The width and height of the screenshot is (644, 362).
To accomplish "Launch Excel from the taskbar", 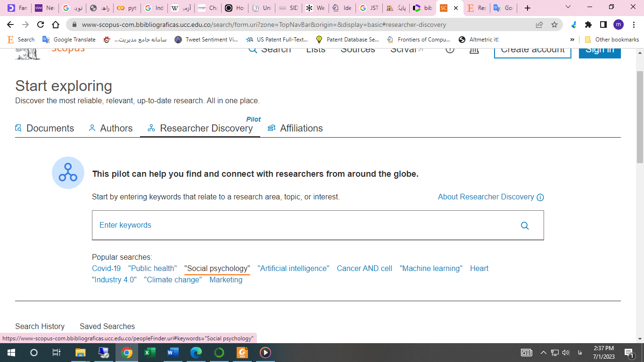I will pos(150,353).
